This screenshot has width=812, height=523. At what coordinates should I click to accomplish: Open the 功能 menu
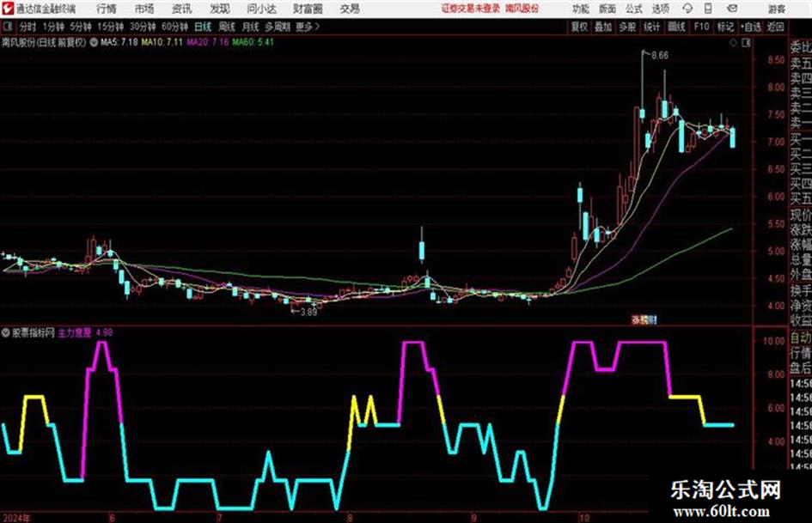point(581,9)
